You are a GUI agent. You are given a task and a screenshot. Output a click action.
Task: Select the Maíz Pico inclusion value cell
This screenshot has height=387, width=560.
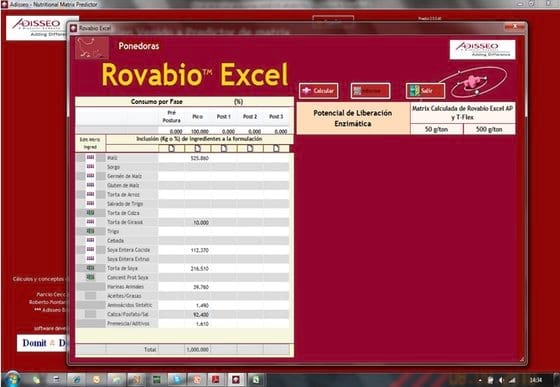(x=198, y=158)
